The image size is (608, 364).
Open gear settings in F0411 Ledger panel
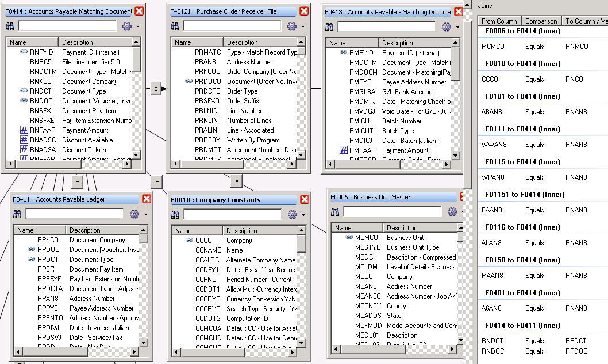134,214
